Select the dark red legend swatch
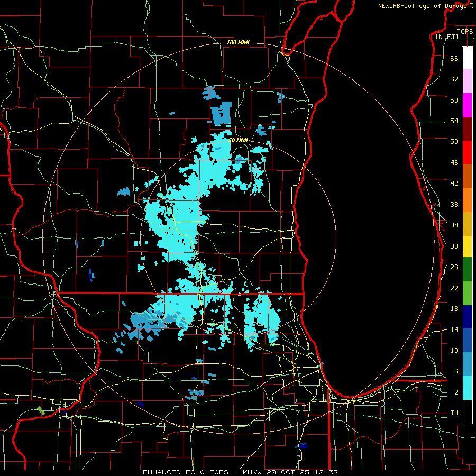476x476 pixels. tap(467, 129)
